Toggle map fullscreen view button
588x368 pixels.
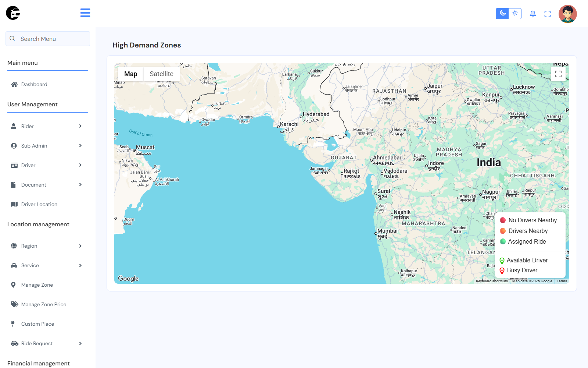558,74
